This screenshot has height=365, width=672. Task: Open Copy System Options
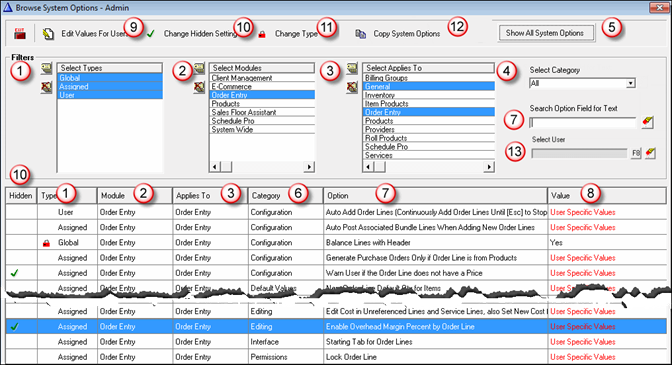click(x=398, y=33)
